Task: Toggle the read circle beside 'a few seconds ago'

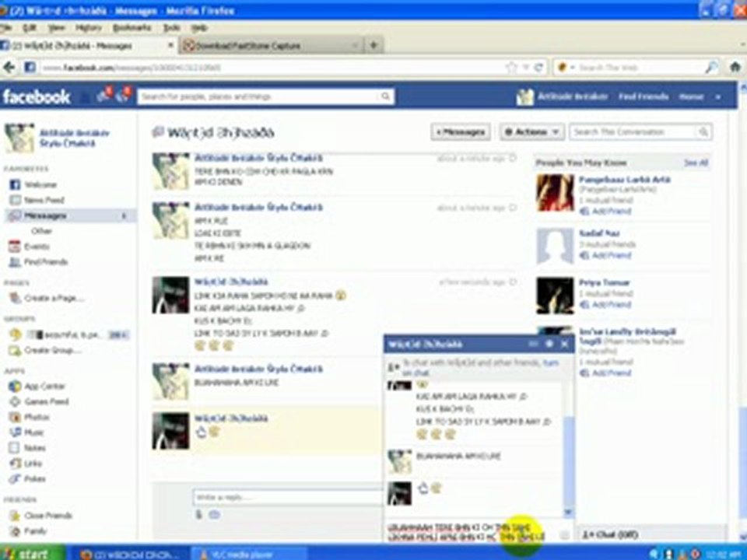Action: (513, 282)
